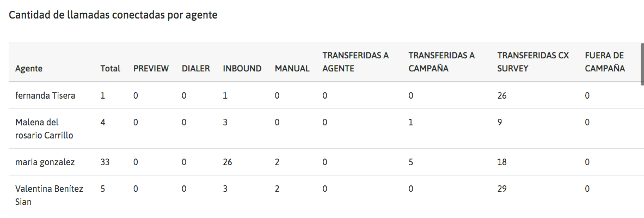
Task: Click the TRANSFERIDAS A CAMPAÑA header
Action: 441,62
